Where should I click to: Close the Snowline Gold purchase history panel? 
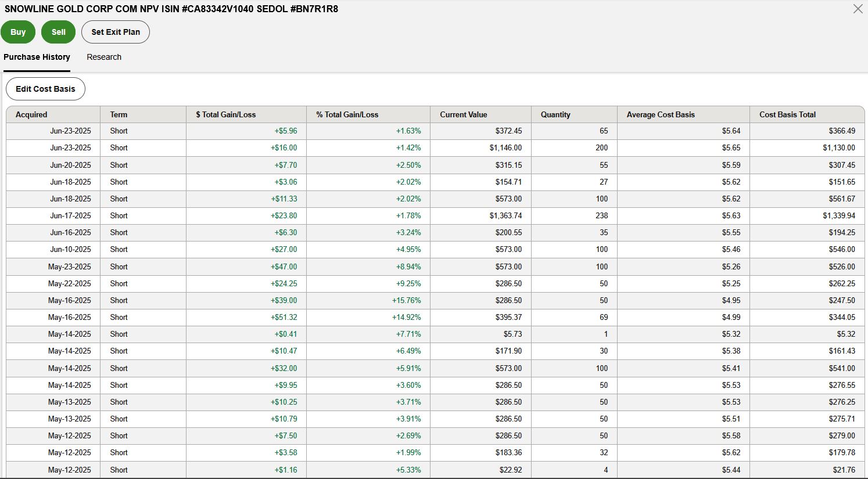(x=858, y=9)
